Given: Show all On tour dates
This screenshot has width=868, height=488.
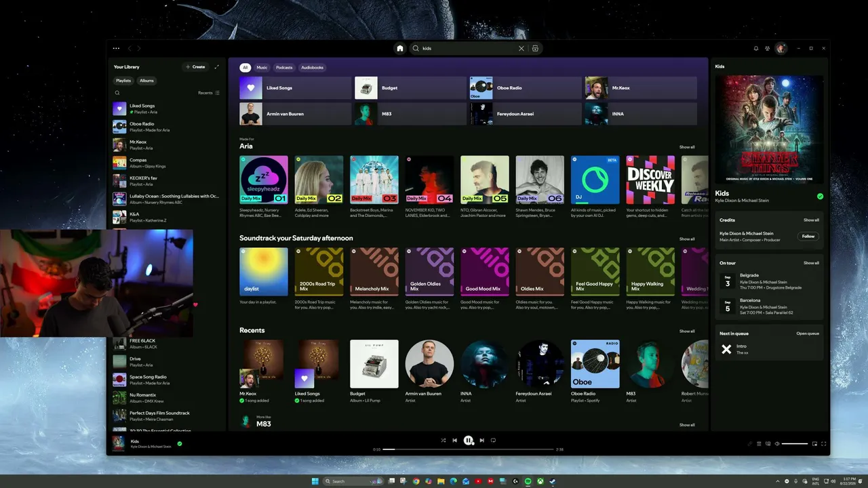Looking at the screenshot, I should point(811,263).
